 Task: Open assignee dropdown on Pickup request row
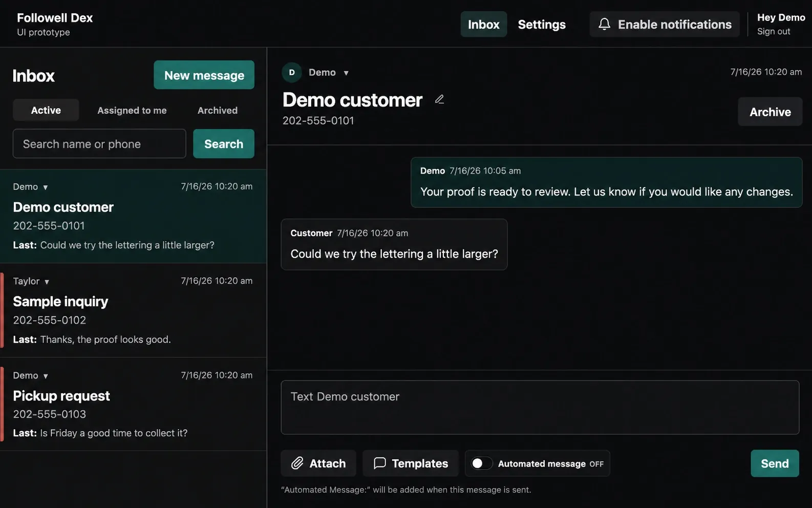(x=31, y=375)
